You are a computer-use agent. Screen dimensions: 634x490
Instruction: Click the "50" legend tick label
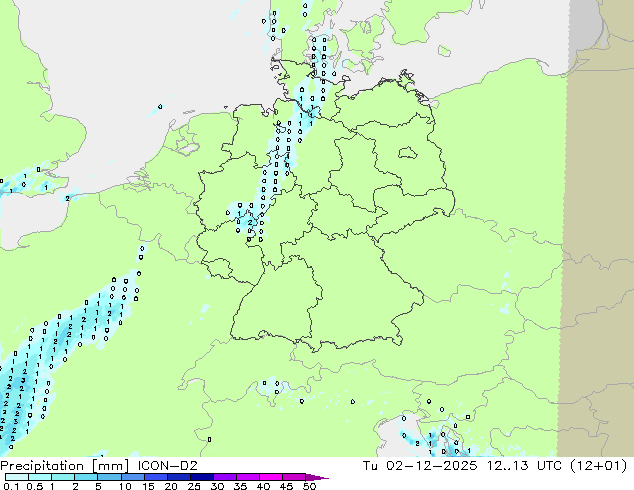click(x=309, y=486)
